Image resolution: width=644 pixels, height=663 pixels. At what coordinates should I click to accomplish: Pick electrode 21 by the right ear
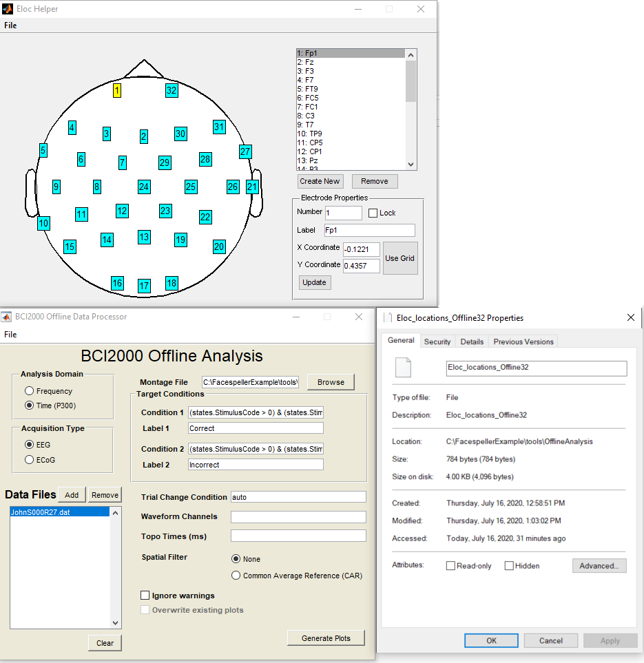tap(252, 187)
